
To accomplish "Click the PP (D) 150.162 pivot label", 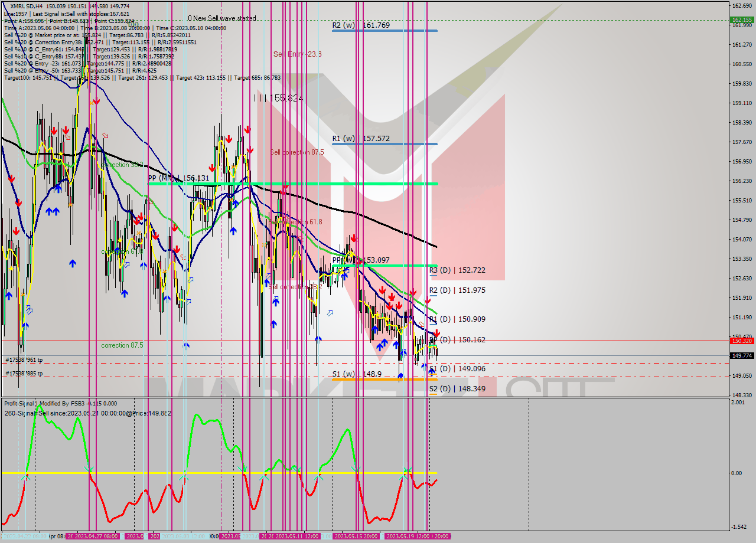I will pos(458,340).
